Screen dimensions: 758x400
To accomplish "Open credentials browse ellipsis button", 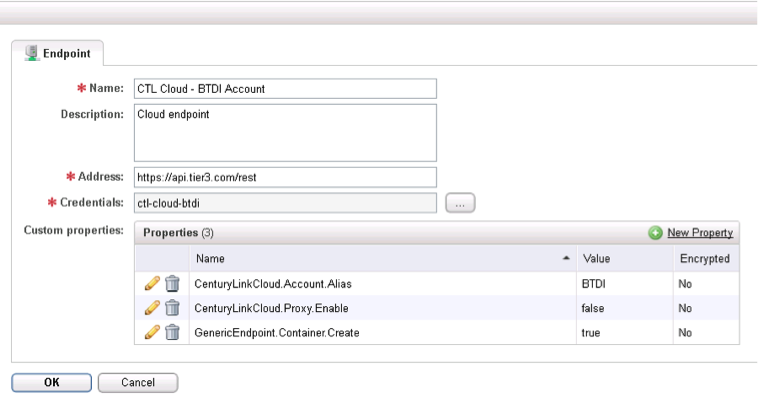I will tap(460, 203).
